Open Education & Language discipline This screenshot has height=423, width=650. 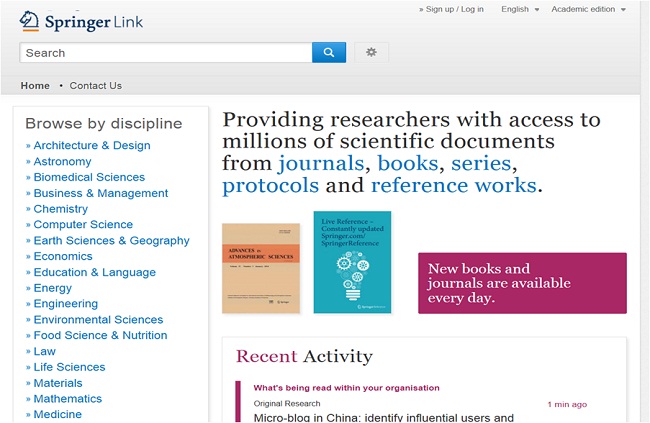95,272
